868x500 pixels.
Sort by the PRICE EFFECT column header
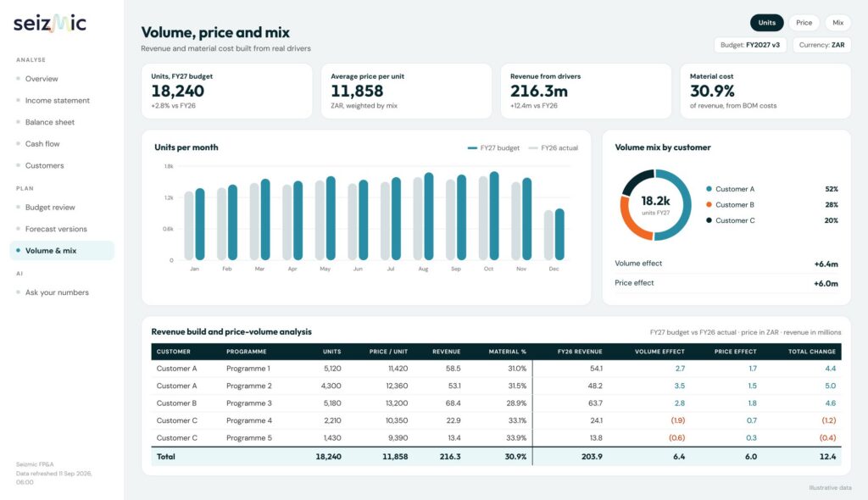pos(735,352)
